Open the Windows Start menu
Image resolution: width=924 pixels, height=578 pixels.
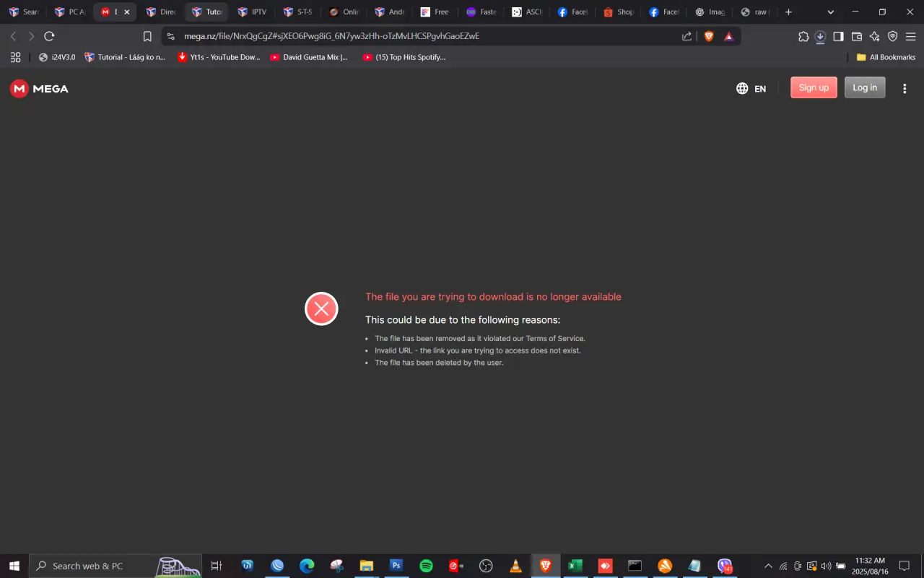(14, 566)
